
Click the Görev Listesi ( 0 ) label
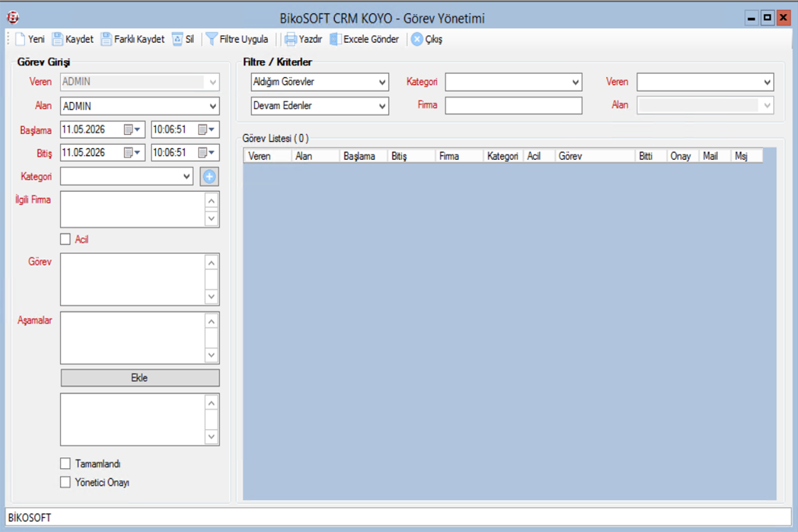(x=275, y=139)
